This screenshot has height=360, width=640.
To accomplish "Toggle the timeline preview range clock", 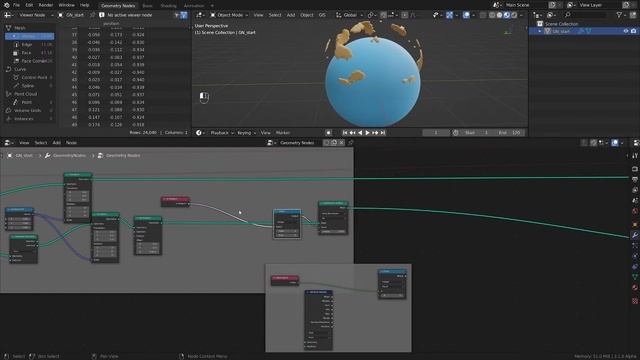I will pos(456,133).
